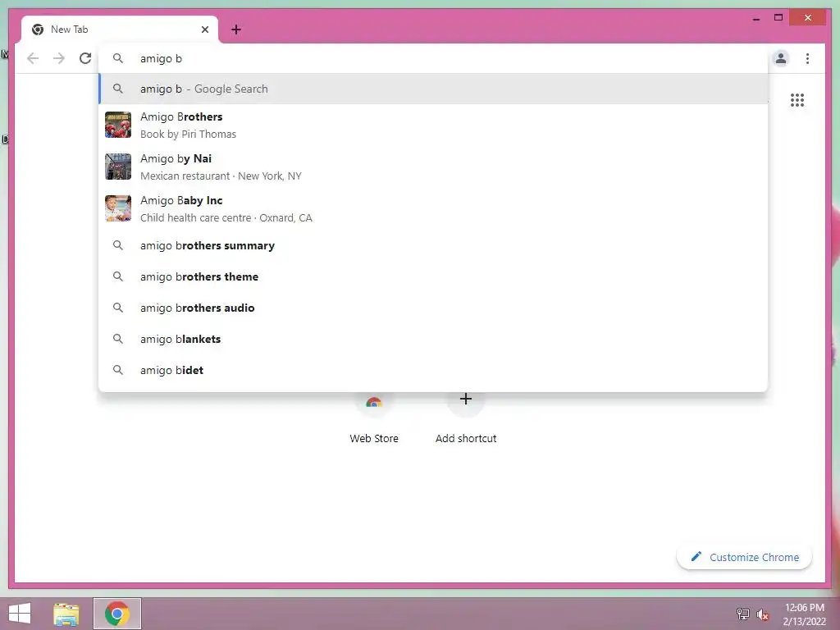Open a new tab with plus button
The width and height of the screenshot is (840, 630).
[x=236, y=30]
